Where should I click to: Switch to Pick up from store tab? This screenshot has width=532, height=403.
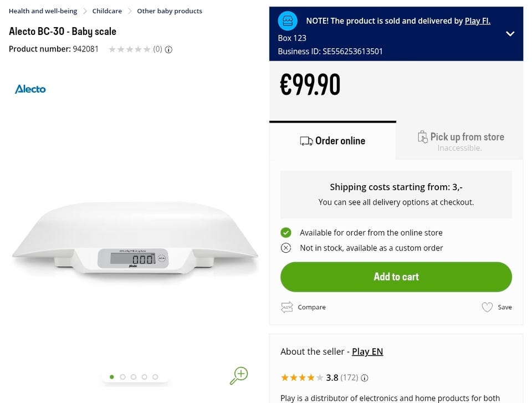460,141
